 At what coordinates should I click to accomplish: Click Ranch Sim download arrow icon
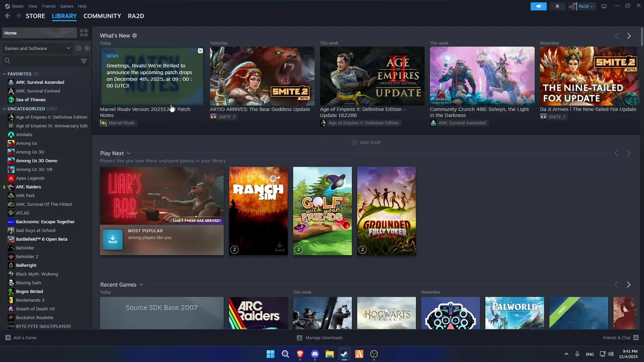280,247
